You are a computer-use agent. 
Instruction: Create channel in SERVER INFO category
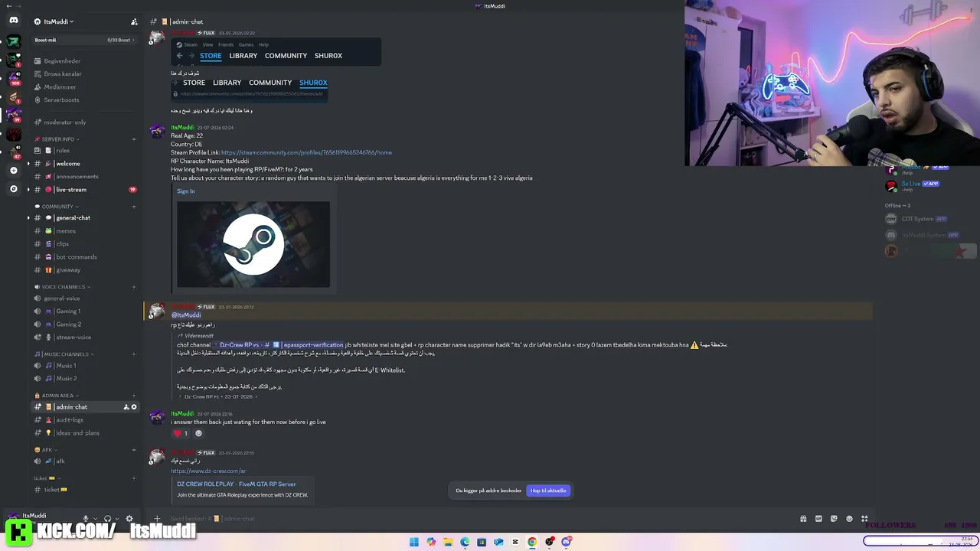point(134,139)
